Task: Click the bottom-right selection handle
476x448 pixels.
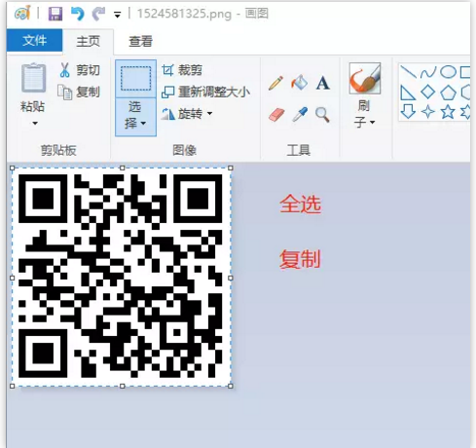Action: point(231,386)
